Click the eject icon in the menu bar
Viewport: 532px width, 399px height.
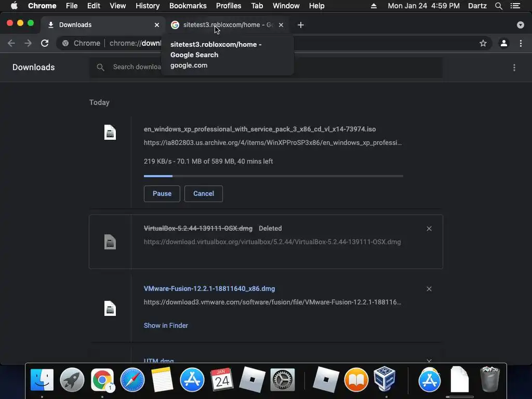click(374, 6)
